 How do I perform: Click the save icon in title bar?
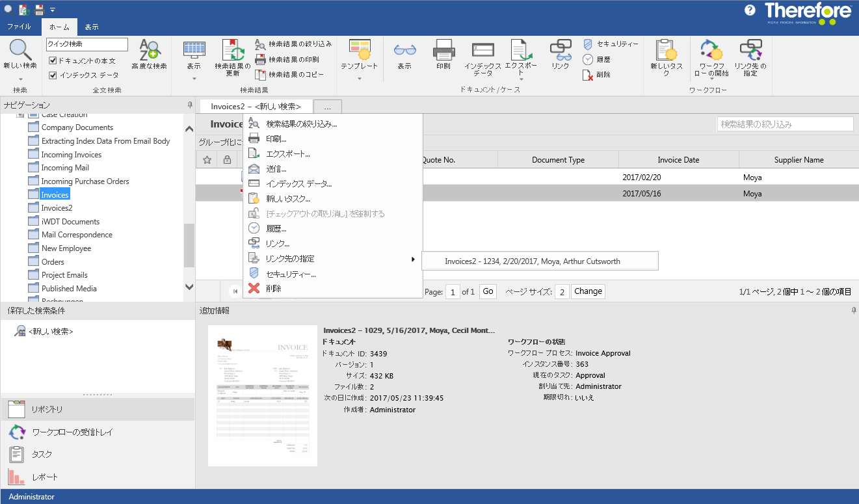pos(39,10)
